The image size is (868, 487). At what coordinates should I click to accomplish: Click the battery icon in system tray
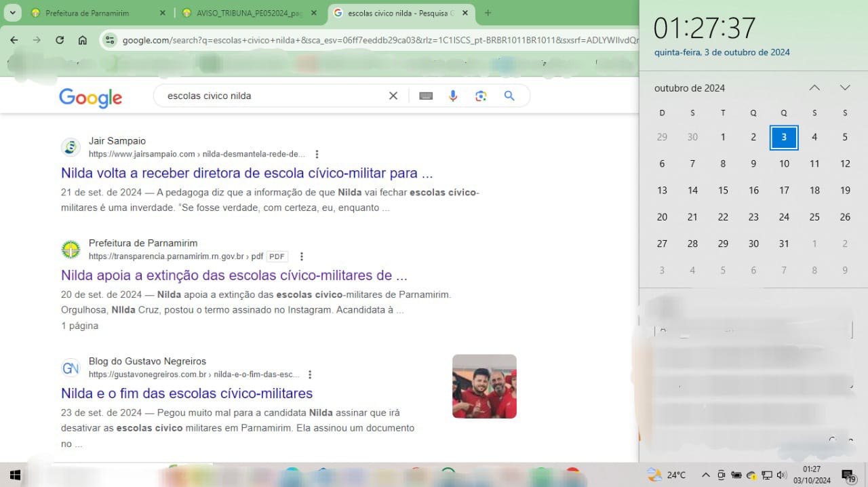735,475
